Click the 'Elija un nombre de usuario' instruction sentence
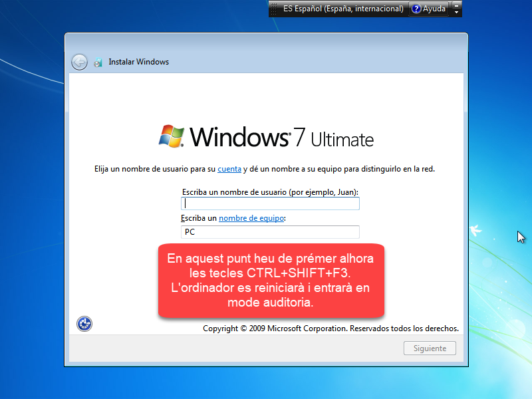 [264, 169]
